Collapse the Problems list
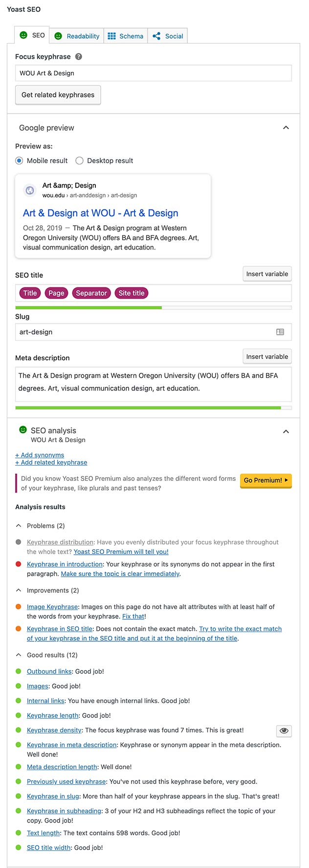 [18, 525]
